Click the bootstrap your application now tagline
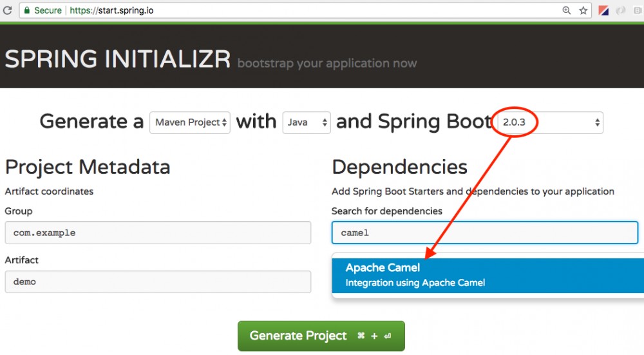The height and width of the screenshot is (355, 644). point(327,63)
